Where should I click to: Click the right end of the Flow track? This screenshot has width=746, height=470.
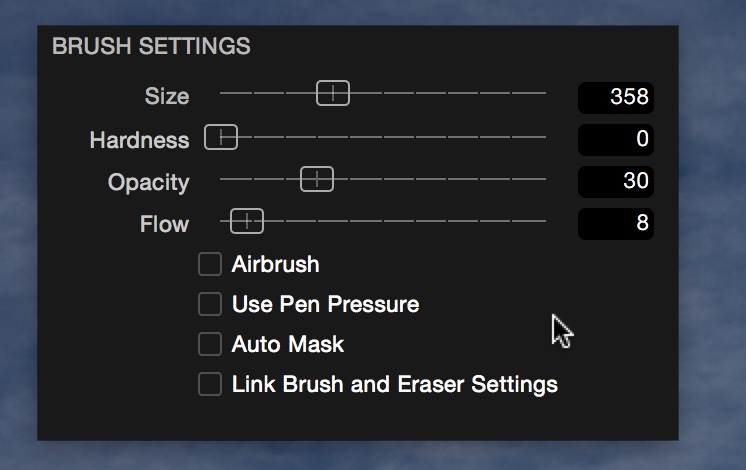pyautogui.click(x=544, y=221)
